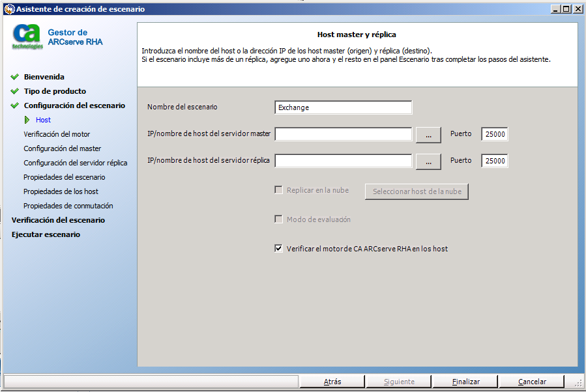This screenshot has width=586, height=392.
Task: Click checkmark next to Configuración del escenario
Action: (x=14, y=105)
